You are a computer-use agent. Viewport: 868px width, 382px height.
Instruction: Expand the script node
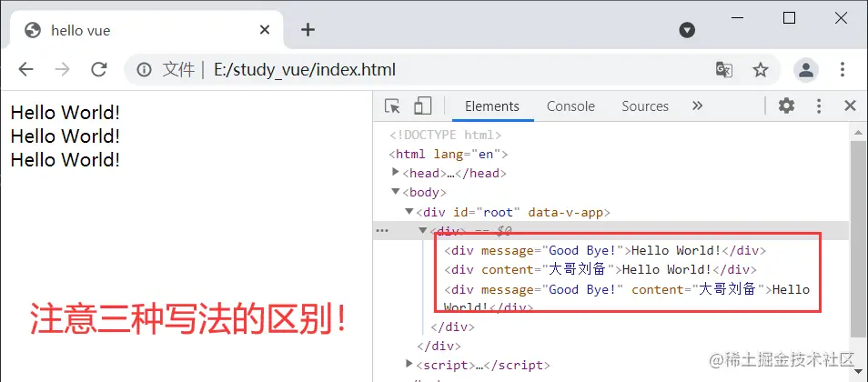click(409, 364)
